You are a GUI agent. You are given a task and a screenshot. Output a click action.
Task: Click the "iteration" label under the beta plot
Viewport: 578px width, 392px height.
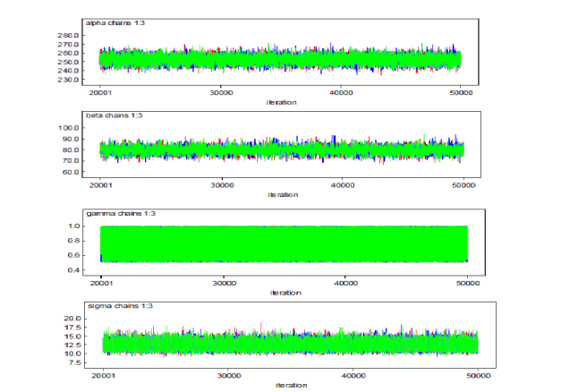283,194
